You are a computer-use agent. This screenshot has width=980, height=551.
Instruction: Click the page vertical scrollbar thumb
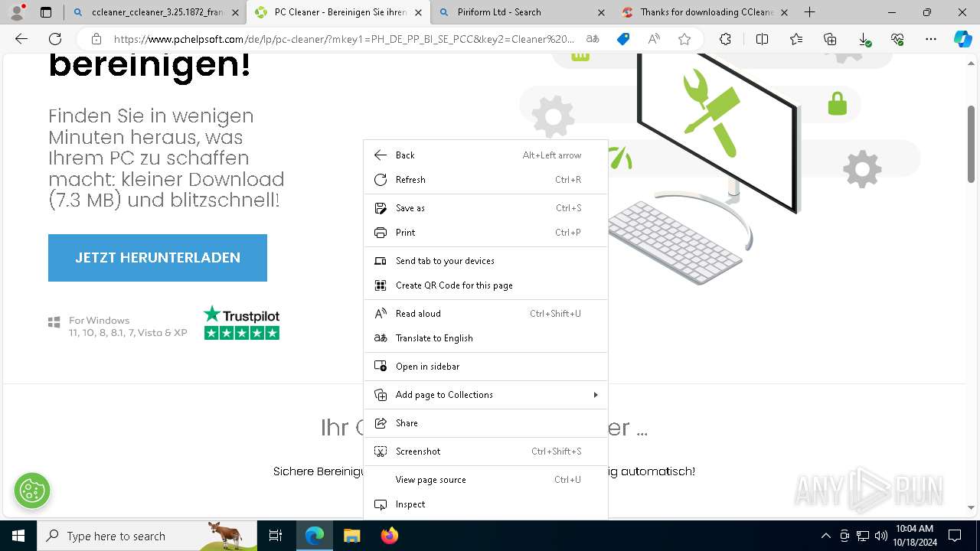point(972,144)
